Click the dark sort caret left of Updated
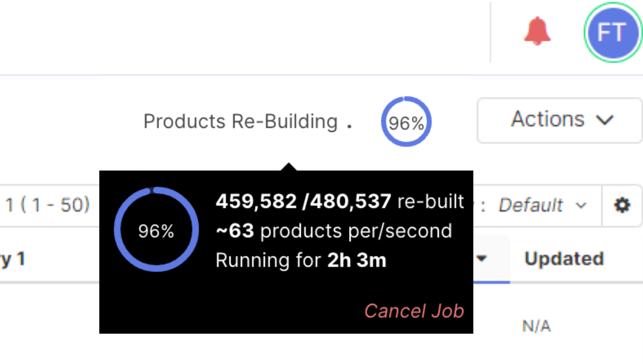 [482, 258]
